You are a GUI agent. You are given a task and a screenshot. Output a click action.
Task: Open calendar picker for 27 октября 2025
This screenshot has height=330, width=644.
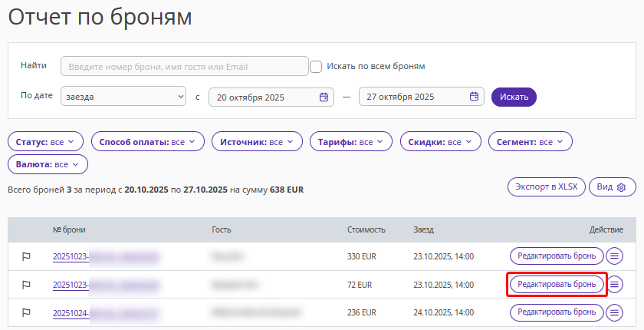[474, 97]
